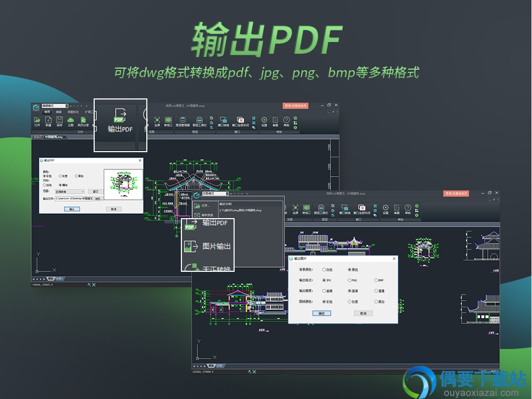Open the 编辑模式 mode dropdown in the back window
This screenshot has height=399, width=532.
[x=55, y=106]
